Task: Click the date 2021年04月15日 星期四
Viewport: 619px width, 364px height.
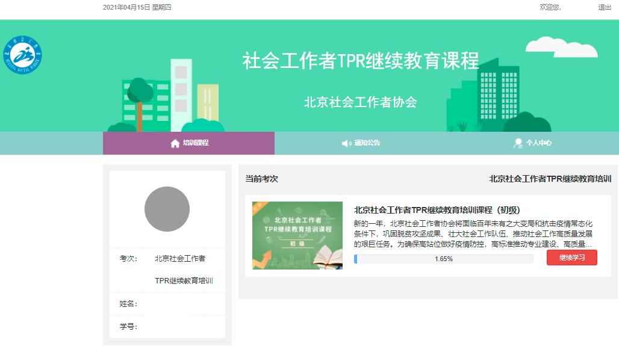Action: click(x=137, y=7)
